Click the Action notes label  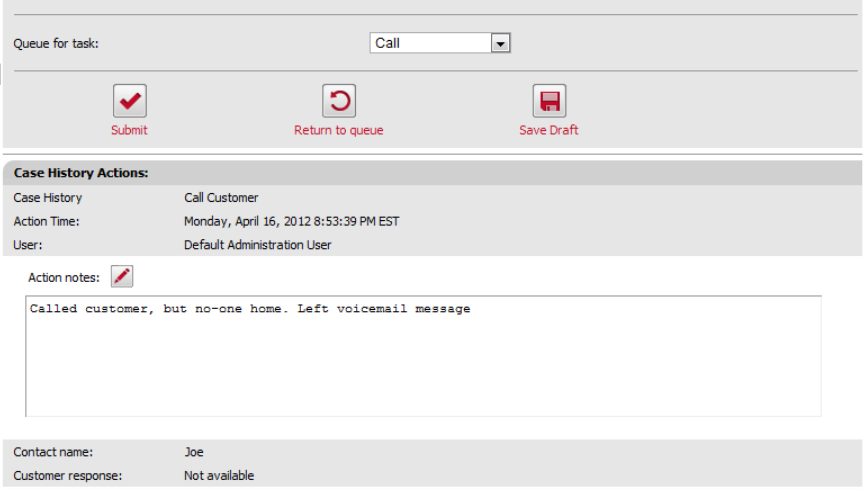(64, 277)
